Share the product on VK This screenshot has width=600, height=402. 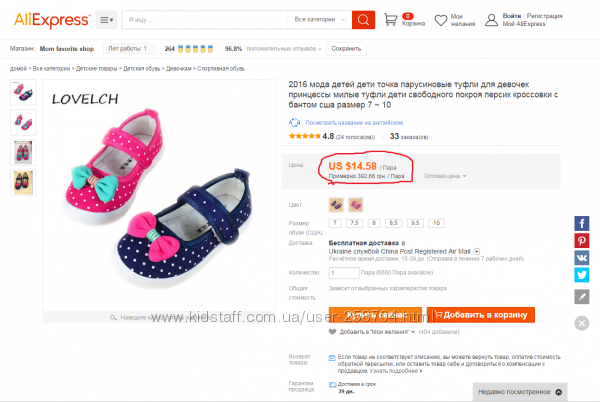tap(581, 259)
